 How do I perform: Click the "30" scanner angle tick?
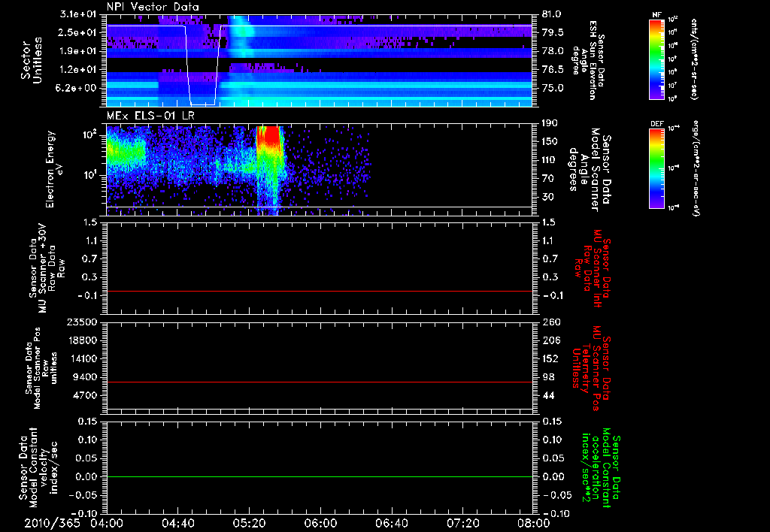click(548, 197)
